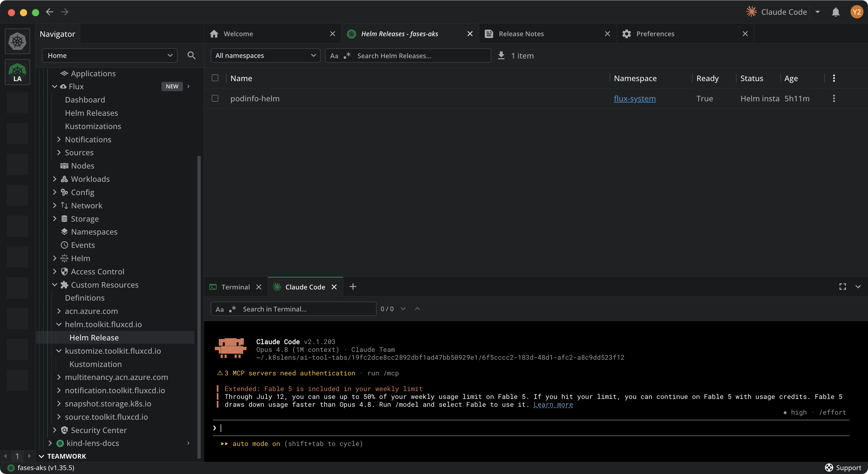
Task: Go forward with the right arrow
Action: 65,12
